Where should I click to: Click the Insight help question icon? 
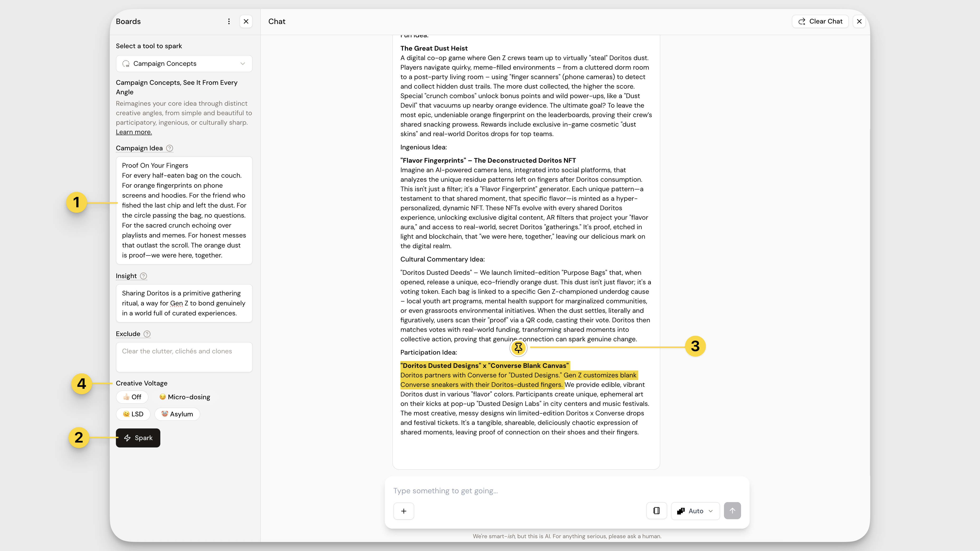(143, 276)
